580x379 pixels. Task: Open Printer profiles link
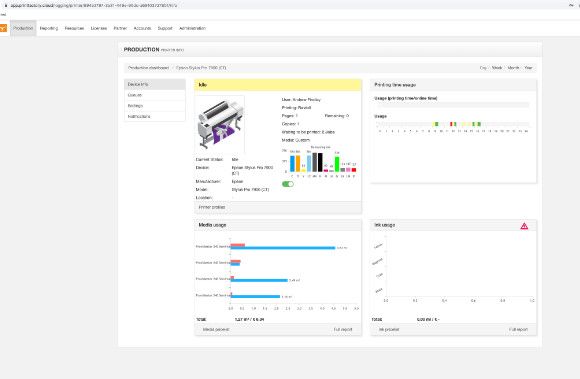[x=212, y=207]
